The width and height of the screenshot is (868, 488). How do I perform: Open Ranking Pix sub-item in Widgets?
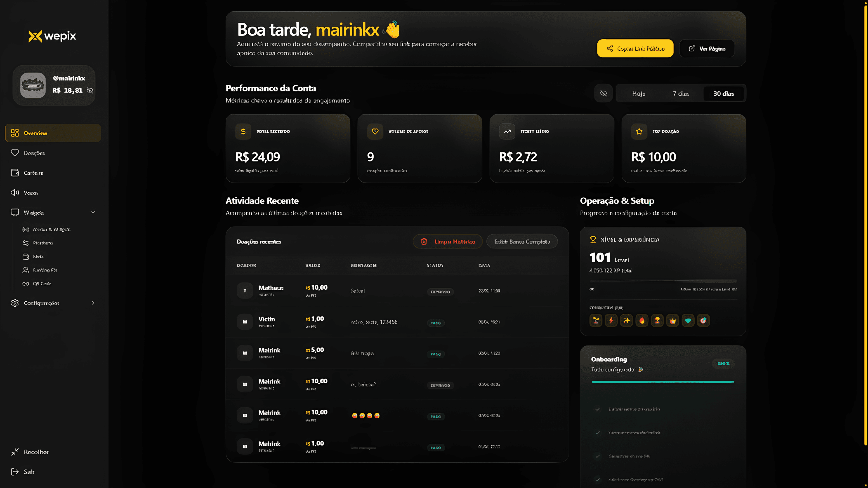pyautogui.click(x=40, y=270)
